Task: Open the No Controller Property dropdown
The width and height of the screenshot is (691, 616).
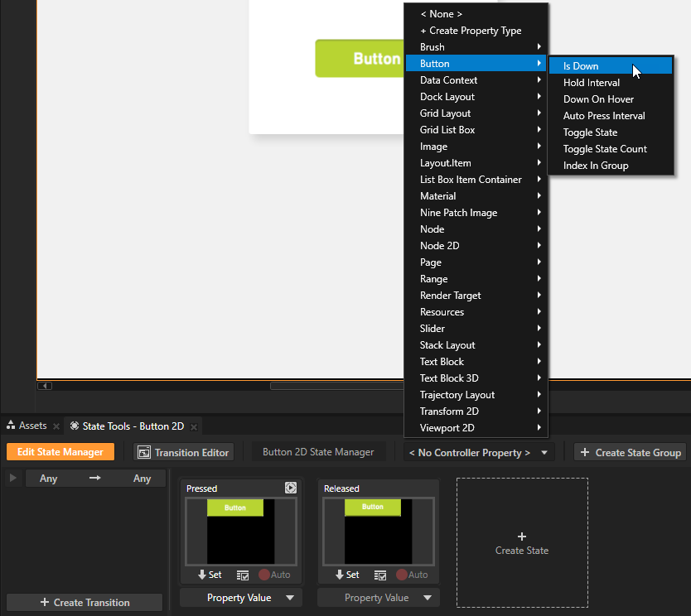Action: (x=480, y=452)
